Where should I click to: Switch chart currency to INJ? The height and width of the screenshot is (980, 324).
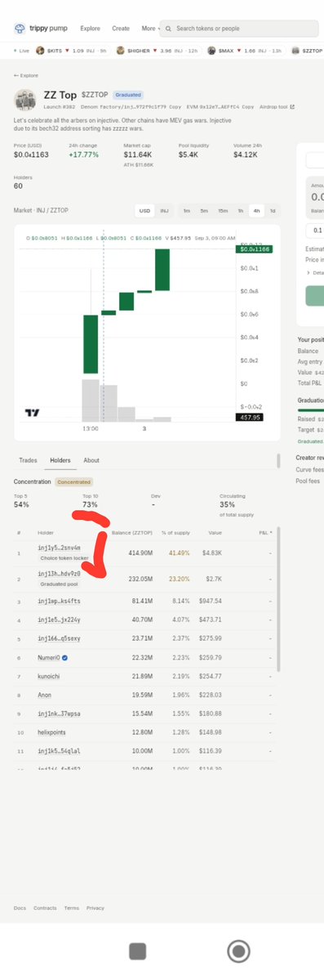tap(164, 211)
